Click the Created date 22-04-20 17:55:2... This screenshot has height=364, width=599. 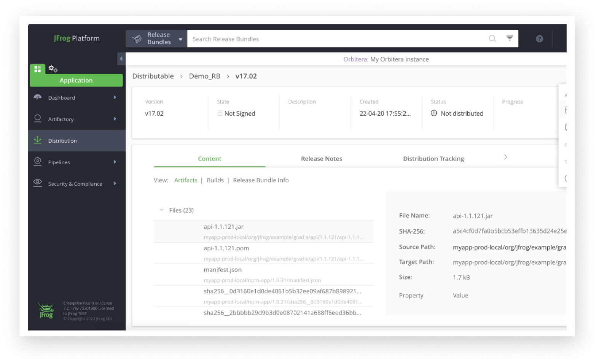[385, 113]
